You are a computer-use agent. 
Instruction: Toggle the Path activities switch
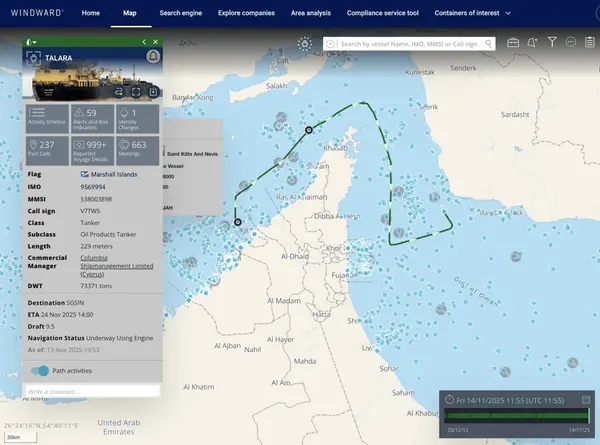(x=38, y=371)
